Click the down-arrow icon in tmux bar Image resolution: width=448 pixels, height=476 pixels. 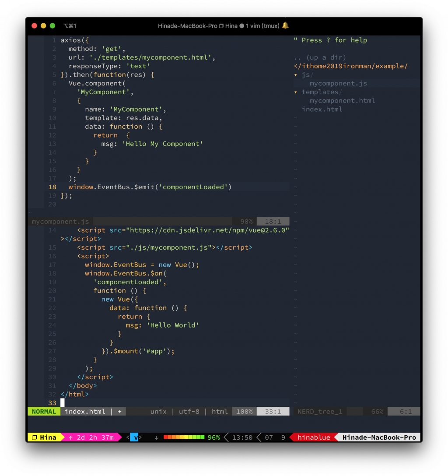157,437
